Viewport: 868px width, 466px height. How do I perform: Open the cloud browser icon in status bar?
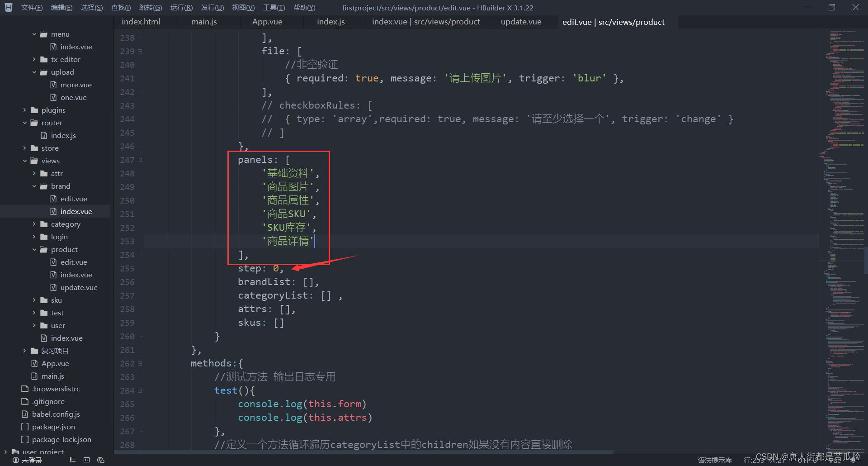(101, 460)
